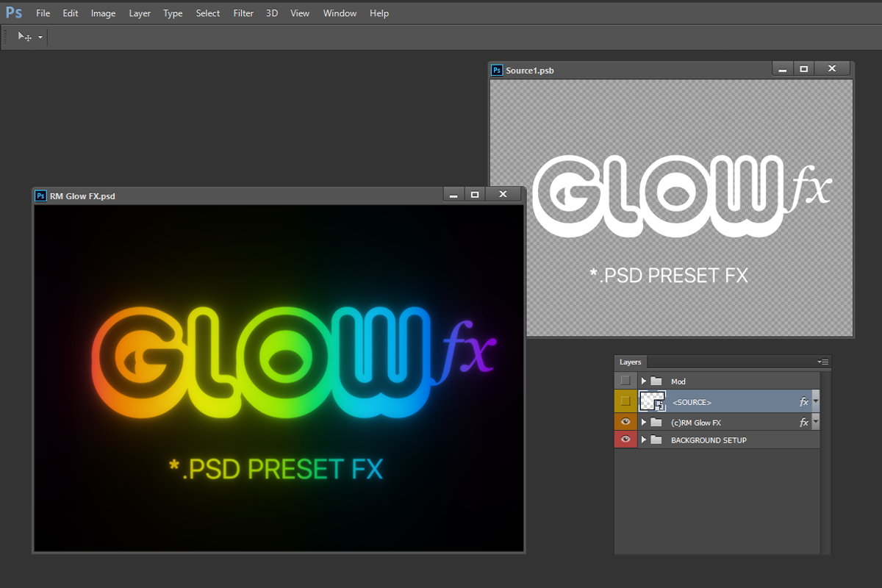Reveal layer effects arrow on (c)RM Glow FX

pos(815,423)
